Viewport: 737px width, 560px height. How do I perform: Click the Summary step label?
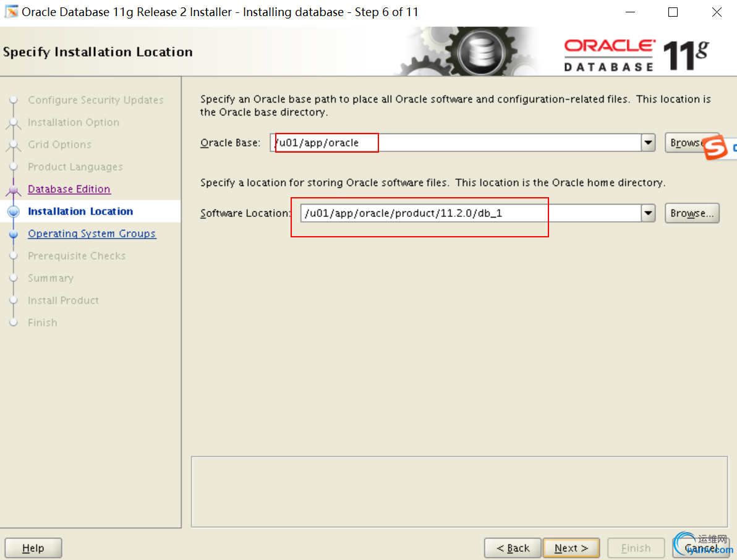(x=51, y=278)
